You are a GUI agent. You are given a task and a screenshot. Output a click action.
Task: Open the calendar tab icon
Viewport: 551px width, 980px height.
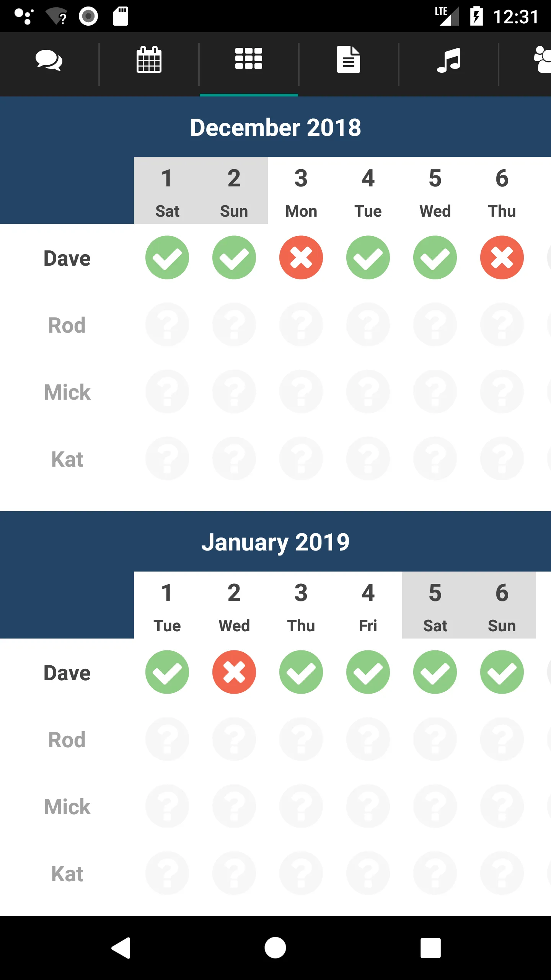point(149,59)
